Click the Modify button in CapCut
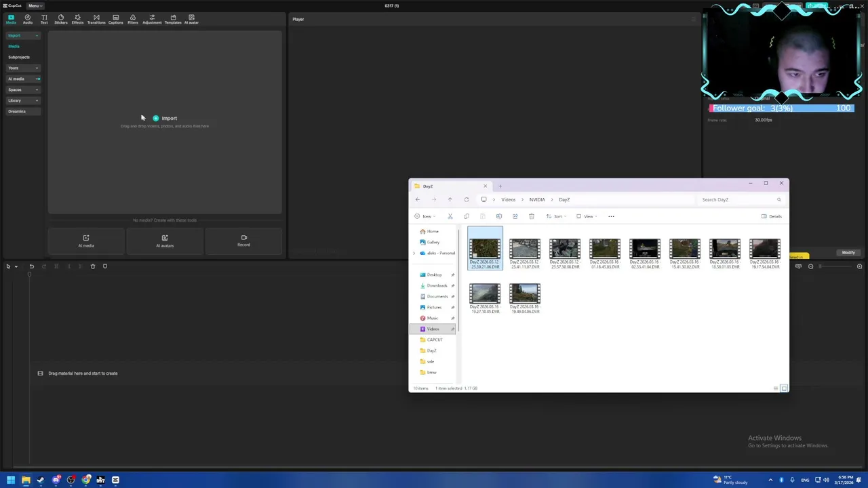Image resolution: width=868 pixels, height=488 pixels. tap(848, 253)
